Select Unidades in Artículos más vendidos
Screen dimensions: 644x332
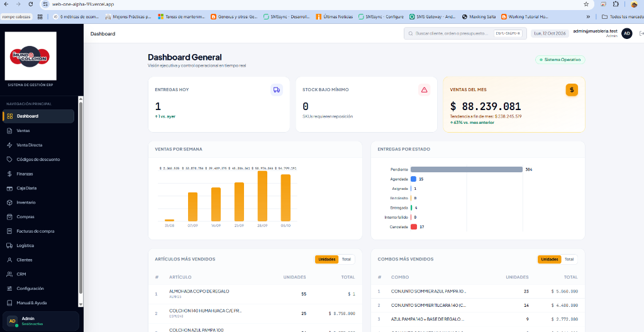pyautogui.click(x=326, y=259)
